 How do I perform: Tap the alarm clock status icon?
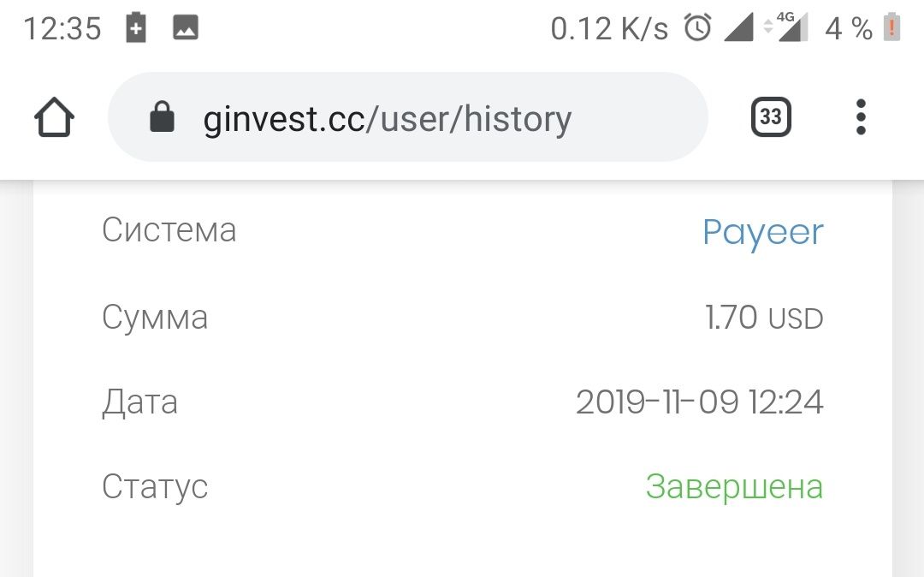click(698, 27)
